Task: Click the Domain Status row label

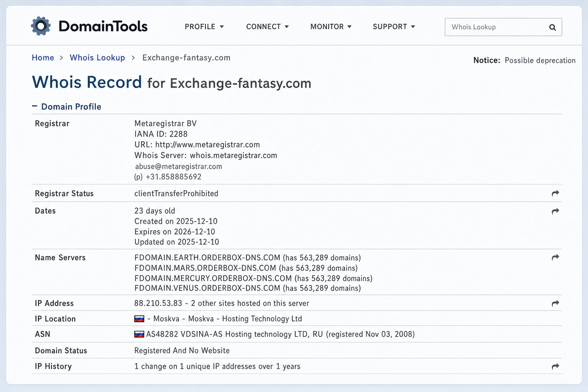Action: point(61,351)
